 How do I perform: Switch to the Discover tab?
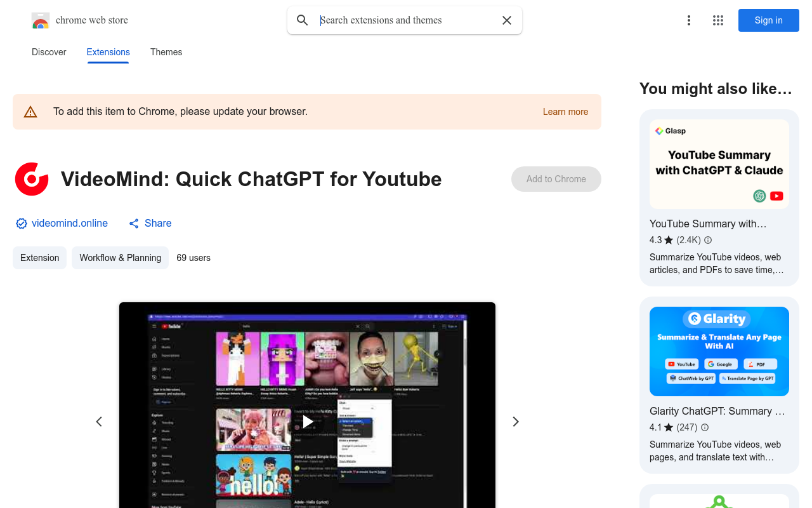49,52
